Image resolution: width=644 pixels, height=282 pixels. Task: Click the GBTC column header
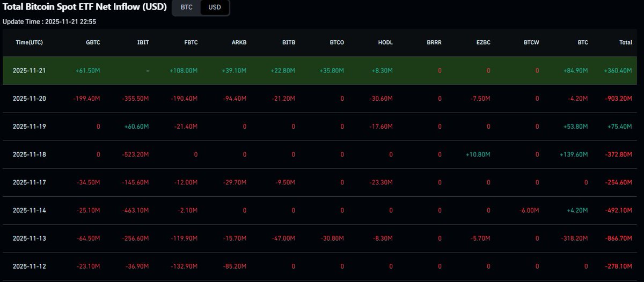pyautogui.click(x=92, y=42)
